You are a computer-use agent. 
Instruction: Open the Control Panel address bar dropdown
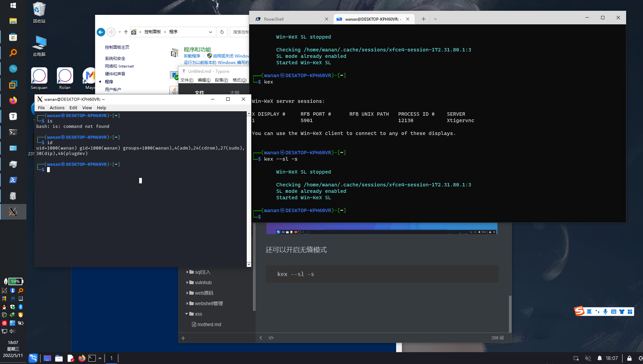(211, 32)
